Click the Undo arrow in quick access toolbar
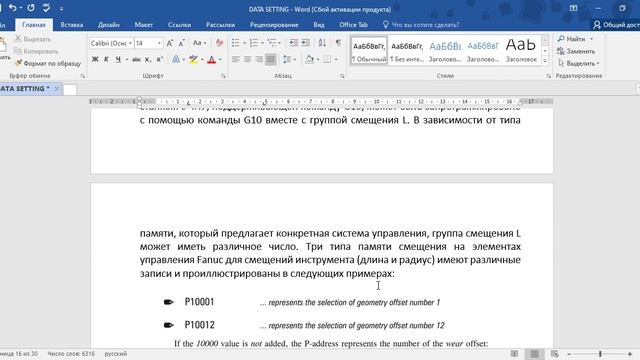The width and height of the screenshot is (640, 360). click(x=13, y=8)
